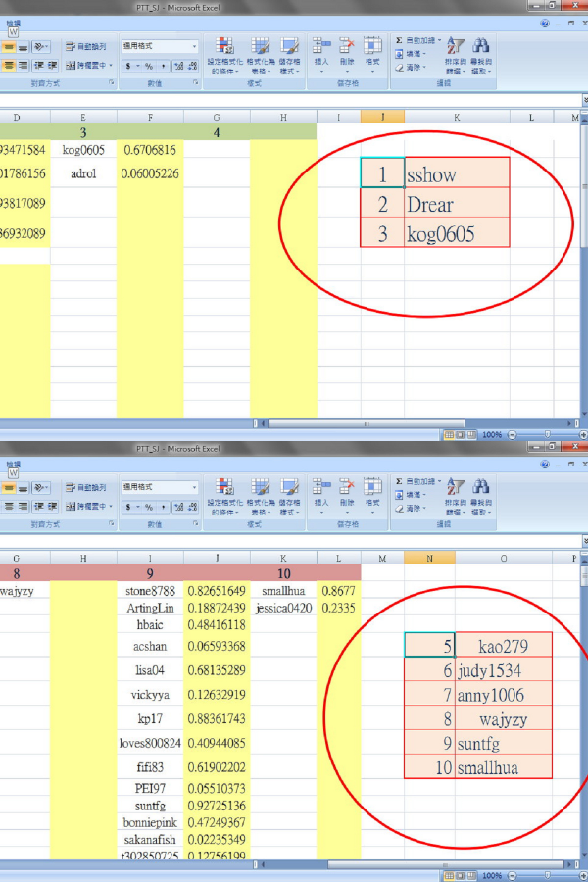This screenshot has height=882, width=588.
Task: Click AutoSum sigma in the upper window
Action: pyautogui.click(x=399, y=40)
